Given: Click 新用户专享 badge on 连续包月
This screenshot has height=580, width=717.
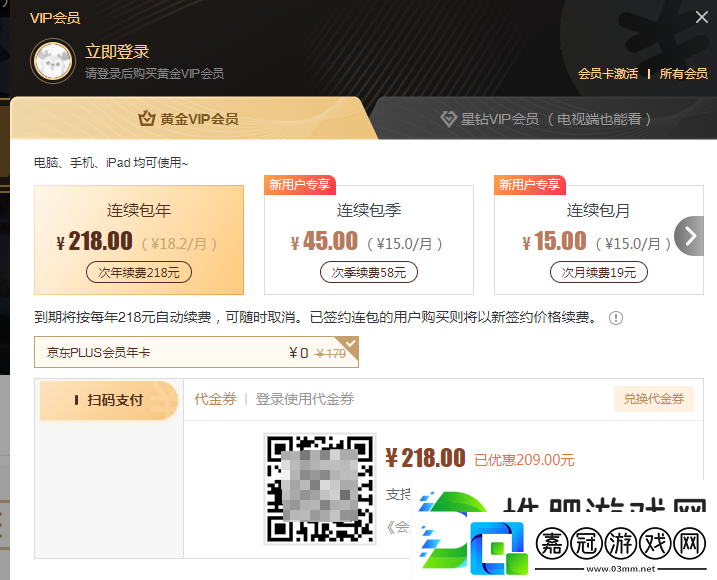Looking at the screenshot, I should coord(530,184).
